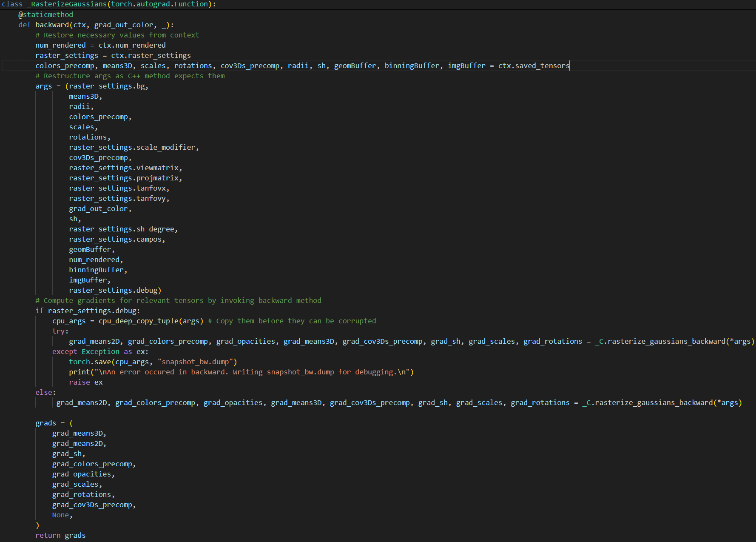This screenshot has width=756, height=542.
Task: Click 'binningBuffer' in the saved_tensors unpacking line
Action: [412, 66]
